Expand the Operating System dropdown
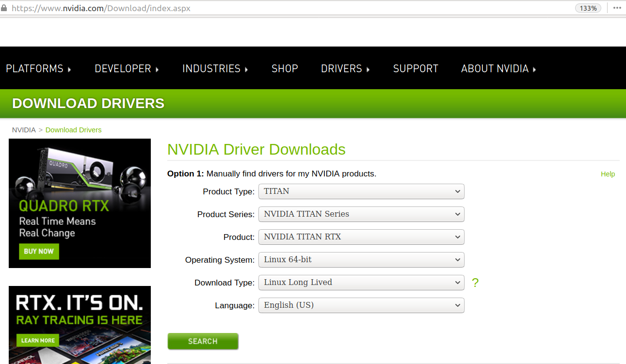Viewport: 626px width, 364px height. tap(361, 260)
